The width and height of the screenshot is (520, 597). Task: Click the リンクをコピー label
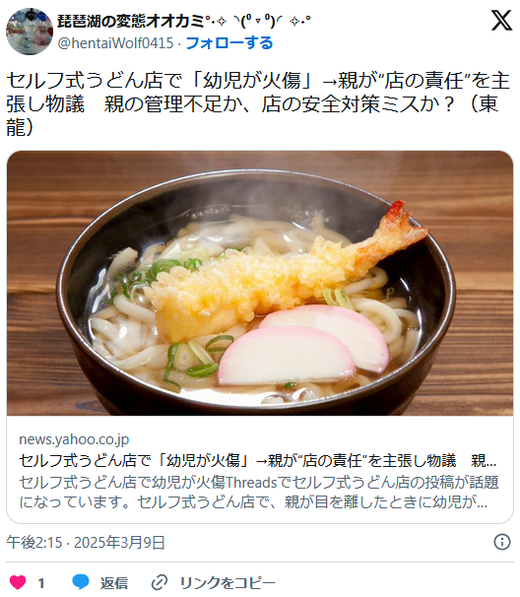pyautogui.click(x=227, y=583)
